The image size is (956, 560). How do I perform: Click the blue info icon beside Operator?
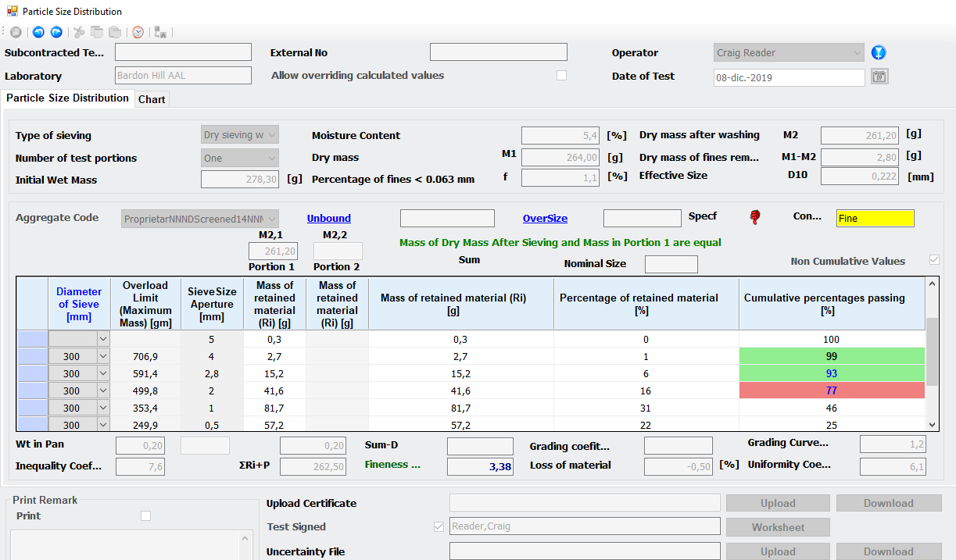[879, 53]
